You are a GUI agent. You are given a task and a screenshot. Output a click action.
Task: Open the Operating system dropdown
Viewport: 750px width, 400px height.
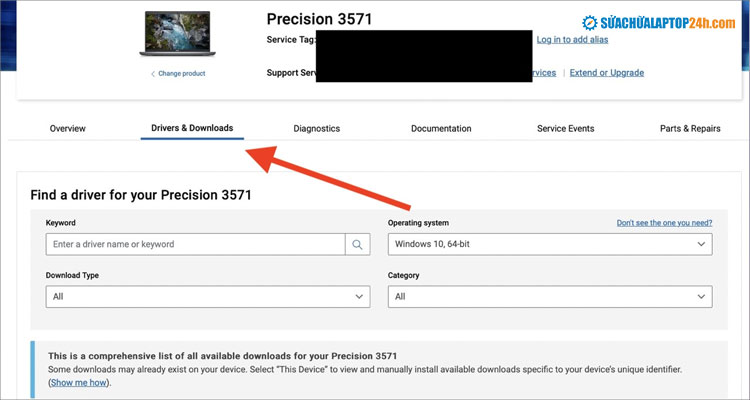pyautogui.click(x=549, y=244)
